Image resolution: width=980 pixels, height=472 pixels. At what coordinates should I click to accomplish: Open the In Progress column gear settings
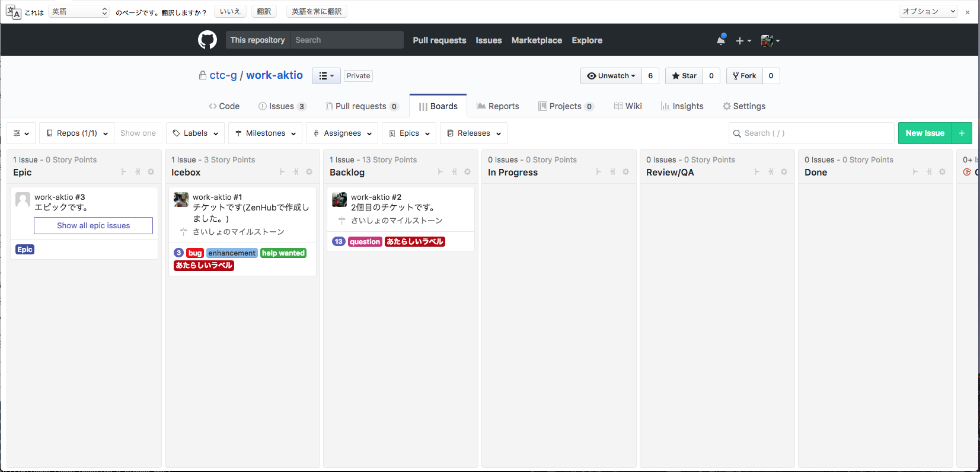(x=625, y=172)
